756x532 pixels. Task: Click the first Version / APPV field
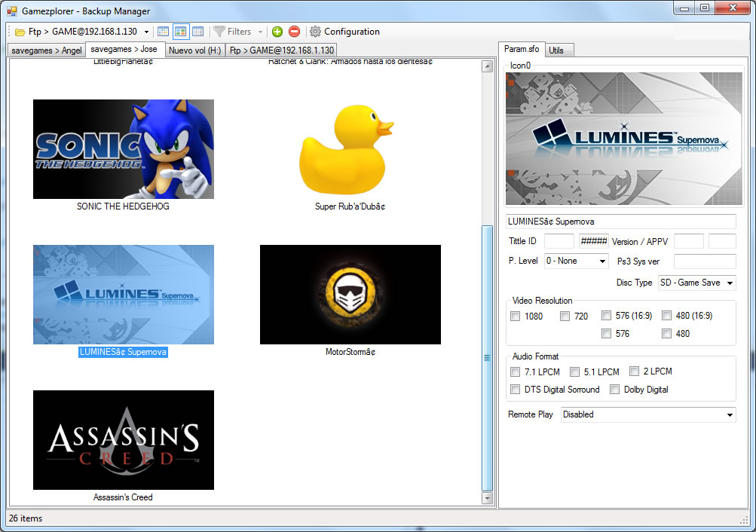coord(688,241)
